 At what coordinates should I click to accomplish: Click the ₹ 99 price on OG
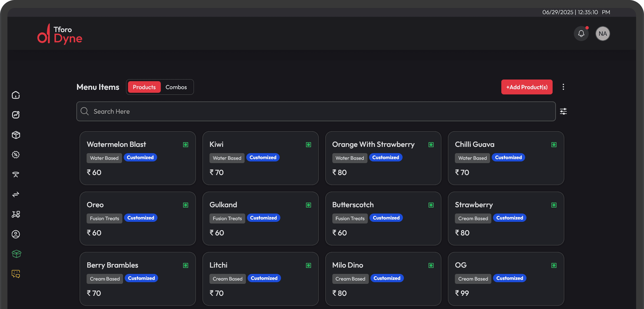point(462,293)
